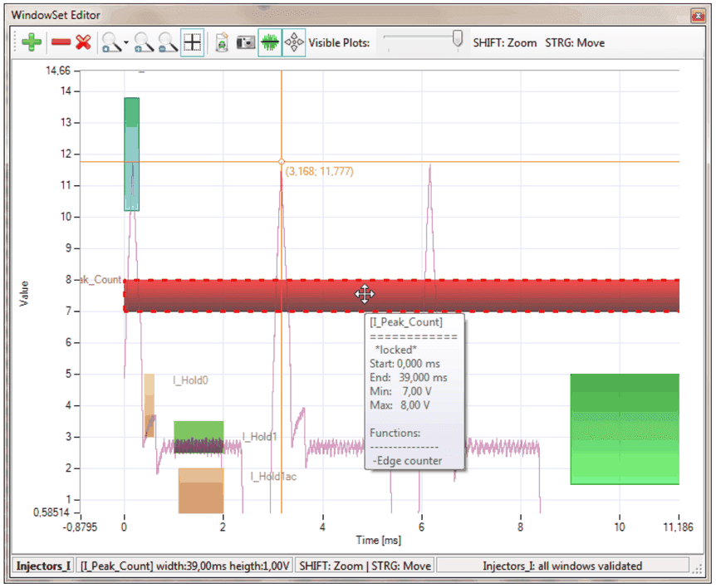Click the Visible Plots slider thumb
Screen dimensions: 716x588
pyautogui.click(x=457, y=39)
